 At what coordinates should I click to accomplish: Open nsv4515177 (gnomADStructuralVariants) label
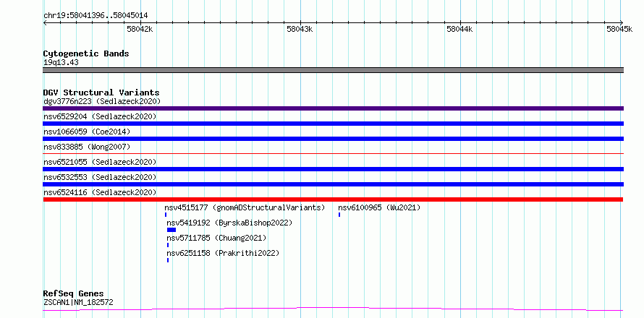tap(245, 207)
